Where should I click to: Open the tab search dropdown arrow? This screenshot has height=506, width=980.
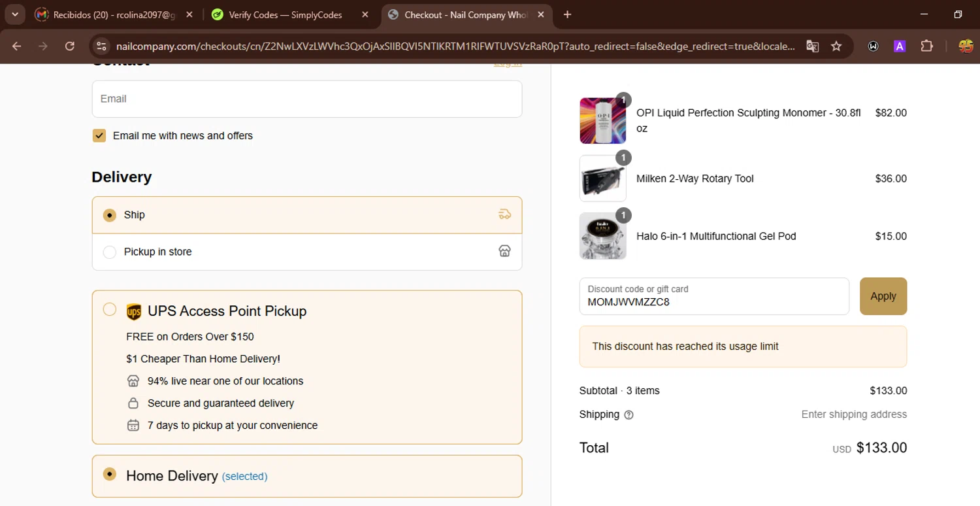coord(14,14)
